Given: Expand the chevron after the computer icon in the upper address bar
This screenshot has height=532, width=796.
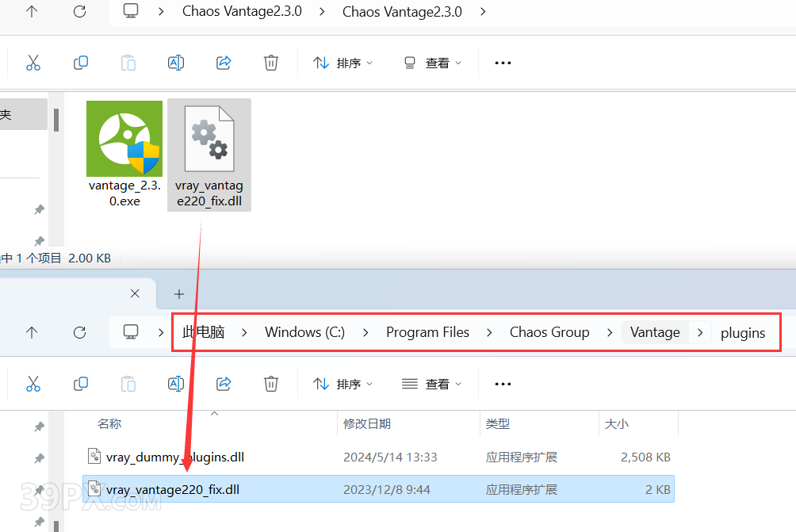Looking at the screenshot, I should pos(161,11).
